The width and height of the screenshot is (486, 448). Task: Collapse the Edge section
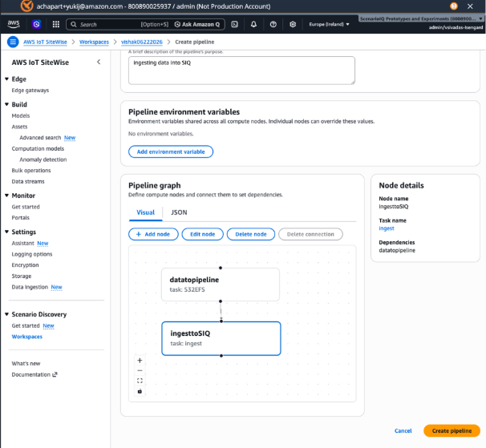(x=6, y=79)
